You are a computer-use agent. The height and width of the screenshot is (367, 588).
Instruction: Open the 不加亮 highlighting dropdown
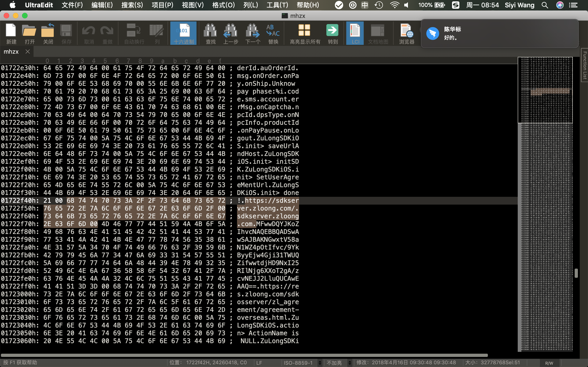point(339,363)
